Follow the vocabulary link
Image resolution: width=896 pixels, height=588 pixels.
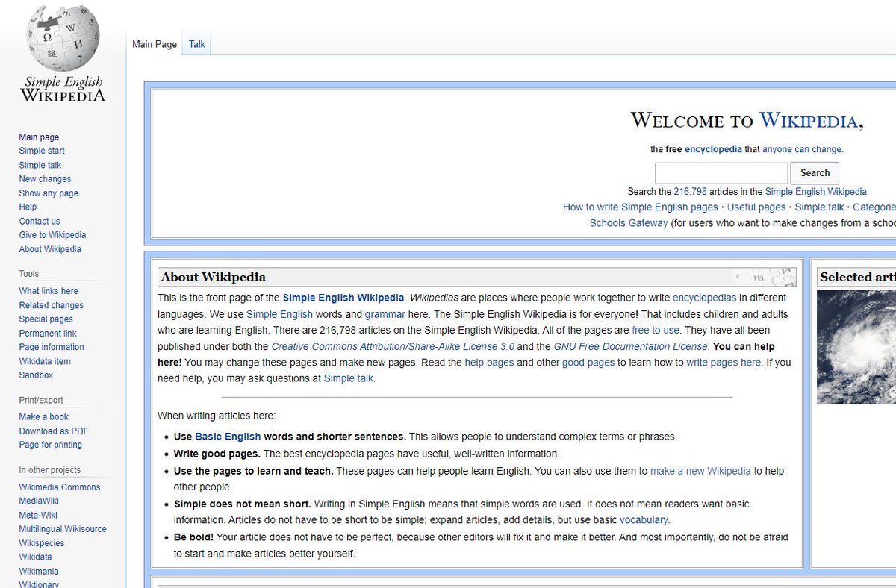644,520
